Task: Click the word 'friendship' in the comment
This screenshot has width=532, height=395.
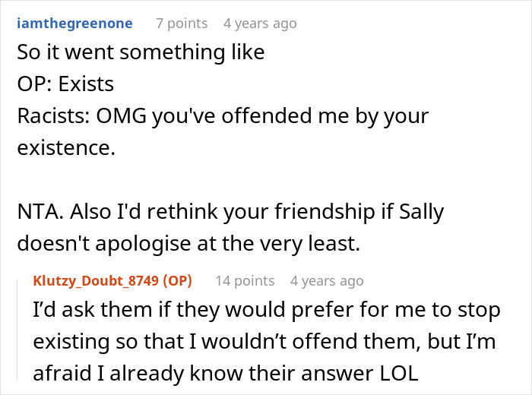Action: [325, 212]
